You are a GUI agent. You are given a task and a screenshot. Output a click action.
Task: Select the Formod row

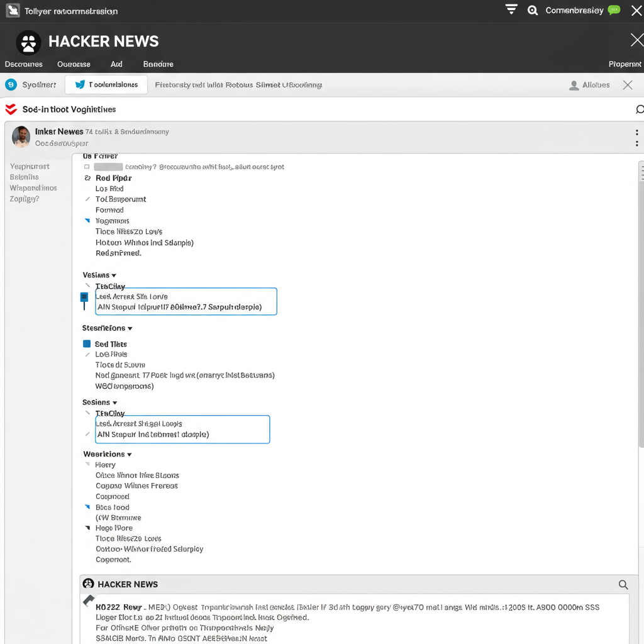[x=109, y=210]
